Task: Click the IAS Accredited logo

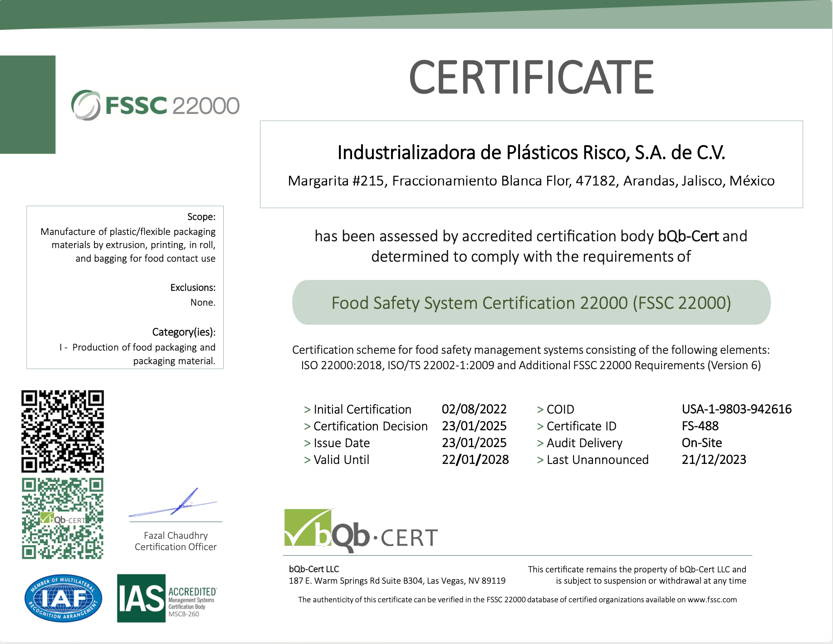Action: (167, 598)
